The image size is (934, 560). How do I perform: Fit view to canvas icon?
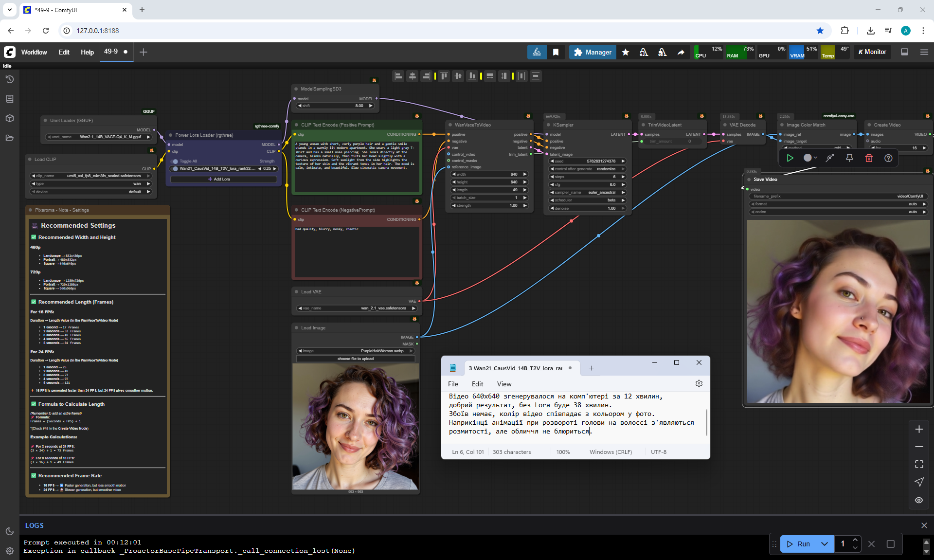(x=919, y=464)
